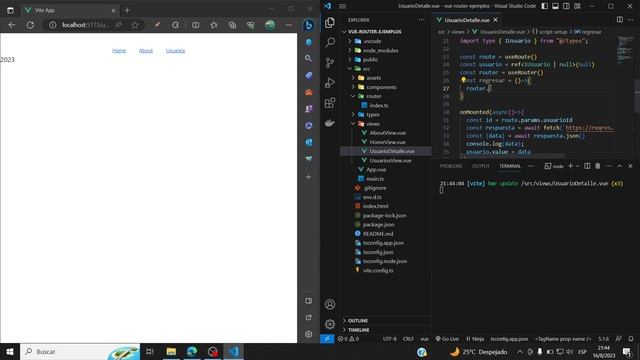
Task: Open the Explorer view in VS Code activity bar
Action: click(330, 23)
